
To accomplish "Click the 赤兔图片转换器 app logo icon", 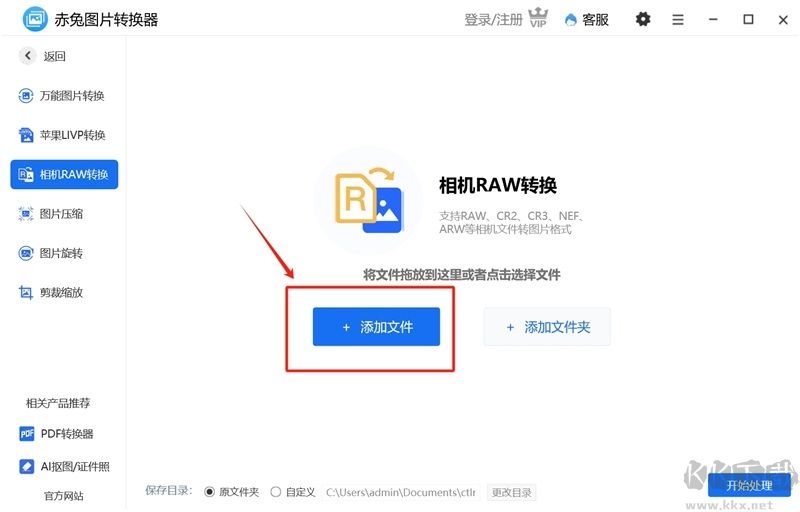I will [x=35, y=19].
